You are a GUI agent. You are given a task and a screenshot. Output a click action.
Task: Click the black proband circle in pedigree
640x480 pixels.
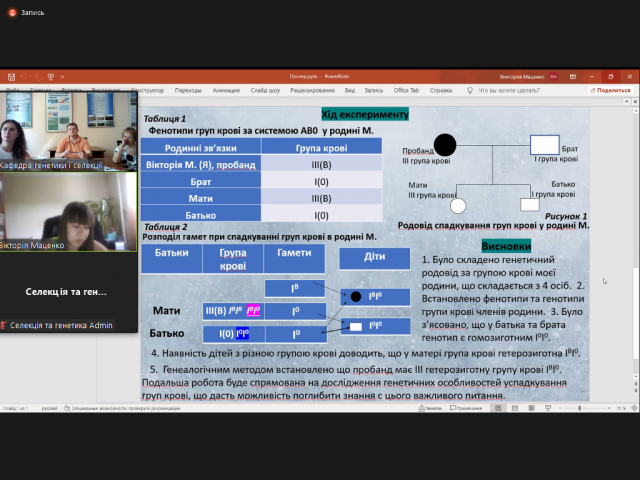445,145
